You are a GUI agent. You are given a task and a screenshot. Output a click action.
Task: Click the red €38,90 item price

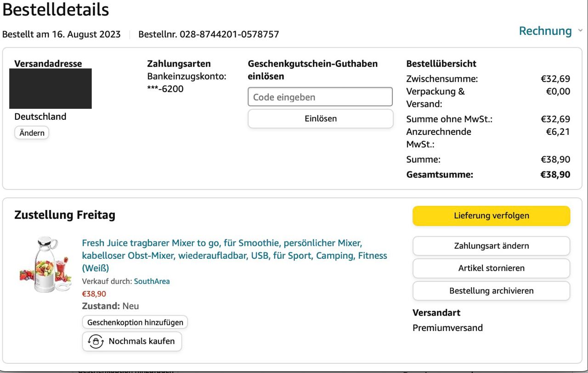coord(94,294)
